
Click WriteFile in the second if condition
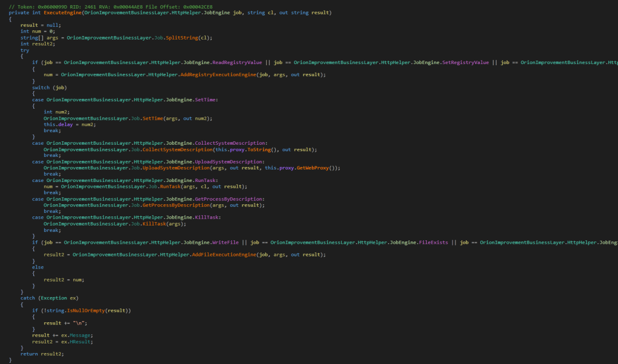(x=225, y=243)
